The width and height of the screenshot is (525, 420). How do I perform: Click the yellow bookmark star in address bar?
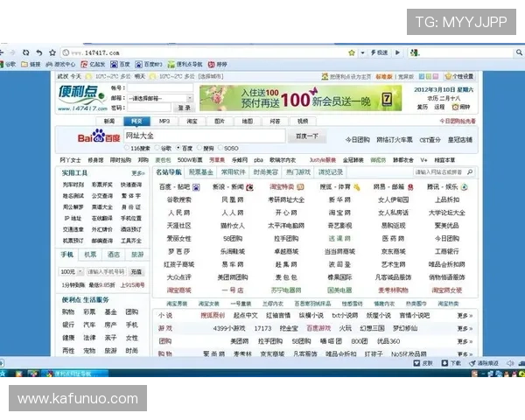[352, 52]
